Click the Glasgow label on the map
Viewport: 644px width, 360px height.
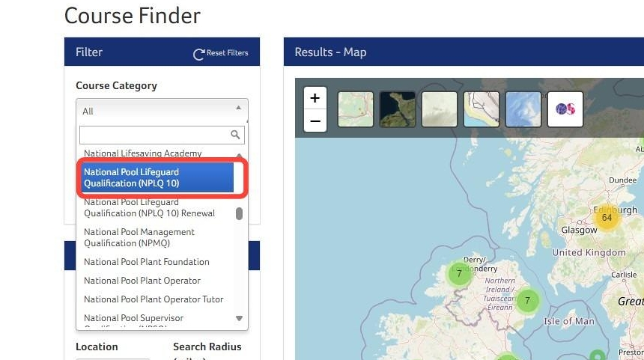[579, 231]
